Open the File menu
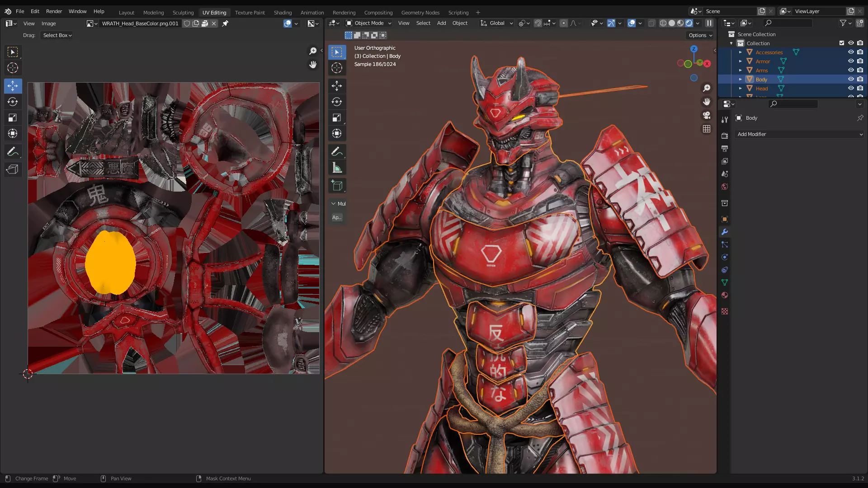This screenshot has width=868, height=488. (20, 11)
